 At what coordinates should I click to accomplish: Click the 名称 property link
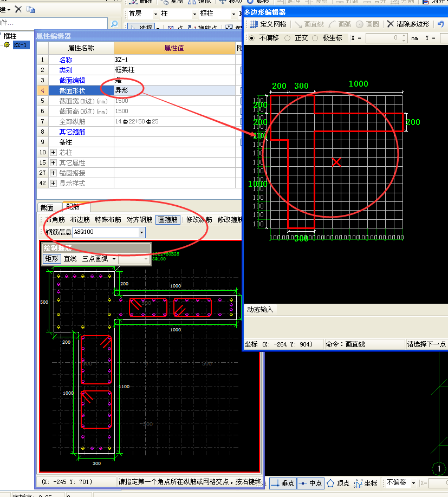point(66,60)
